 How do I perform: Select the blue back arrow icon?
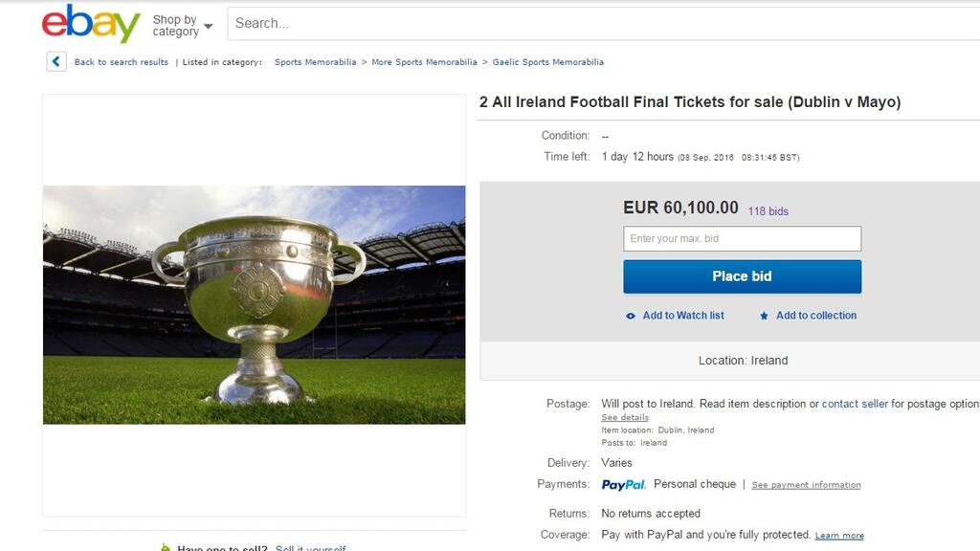(x=55, y=61)
